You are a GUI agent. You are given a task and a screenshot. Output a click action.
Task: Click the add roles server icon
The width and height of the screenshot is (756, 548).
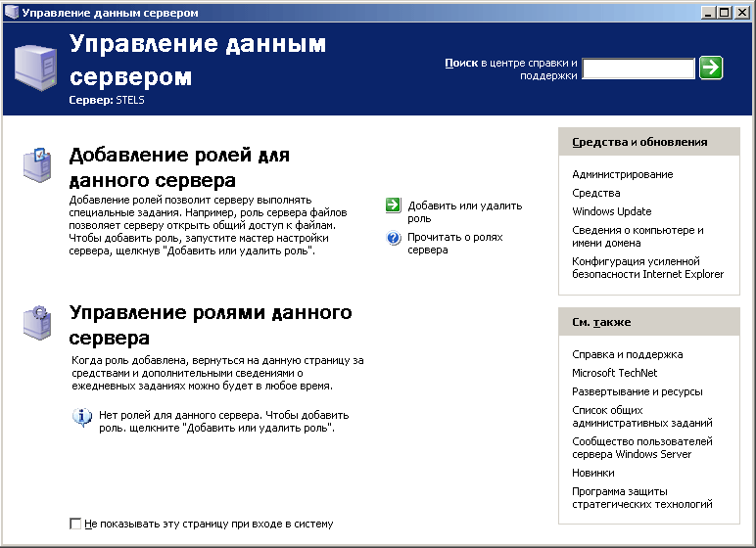click(x=37, y=165)
